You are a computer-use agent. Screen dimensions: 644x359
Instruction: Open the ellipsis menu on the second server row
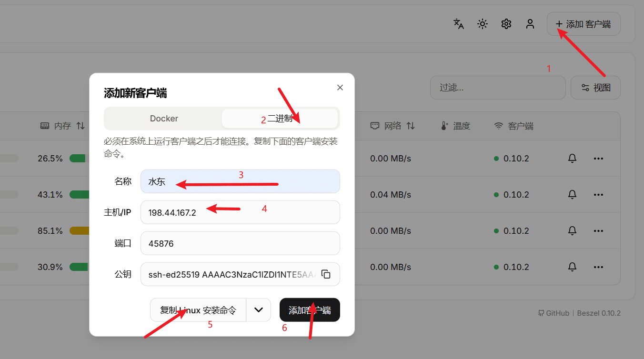point(598,194)
